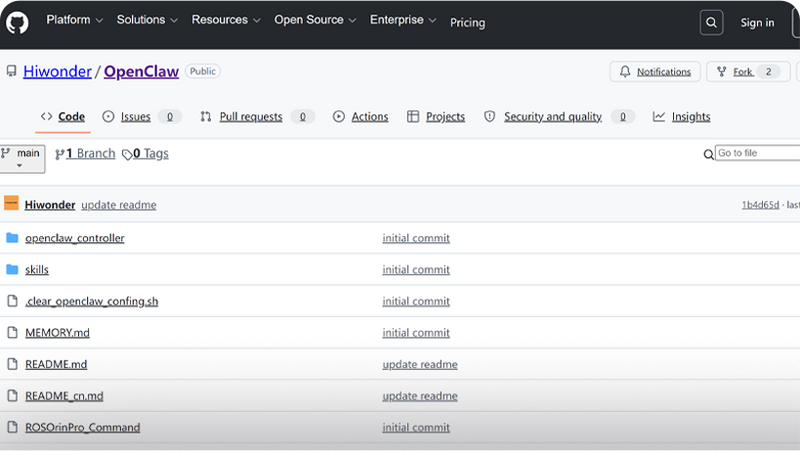800x451 pixels.
Task: Click the search magnifier button in header
Action: 711,22
